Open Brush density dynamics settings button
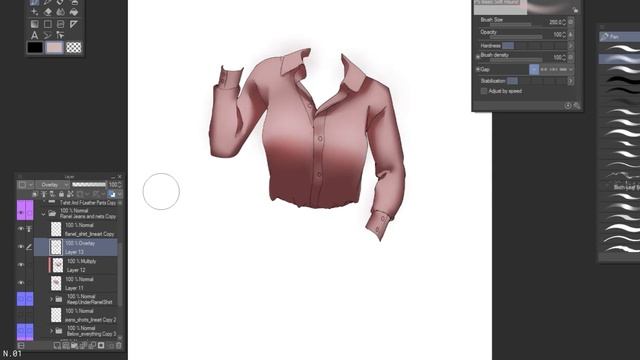Image resolution: width=640 pixels, height=360 pixels. pyautogui.click(x=571, y=57)
